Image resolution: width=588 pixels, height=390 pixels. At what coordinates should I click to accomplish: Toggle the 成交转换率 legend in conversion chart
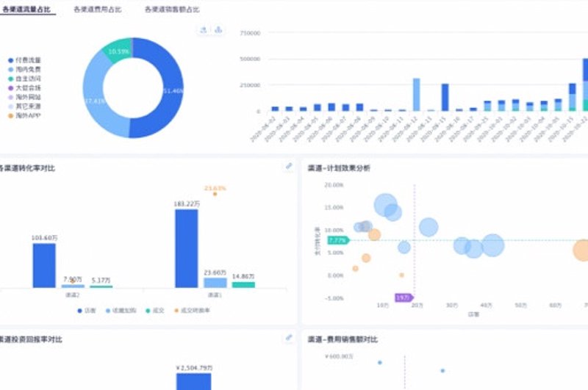192,311
